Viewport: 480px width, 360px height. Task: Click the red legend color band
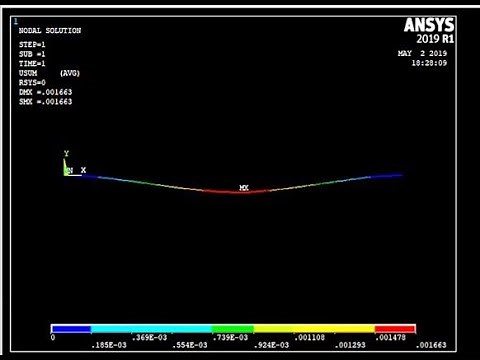pyautogui.click(x=395, y=329)
